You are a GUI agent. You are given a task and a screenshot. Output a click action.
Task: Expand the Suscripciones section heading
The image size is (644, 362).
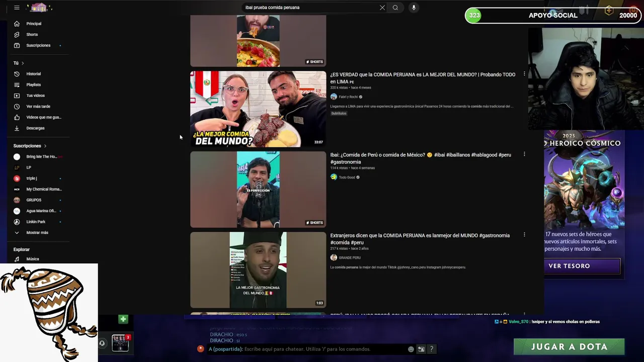click(30, 146)
